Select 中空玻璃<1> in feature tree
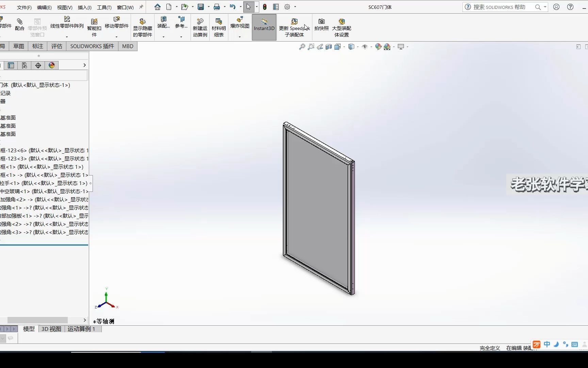The width and height of the screenshot is (588, 368). 44,191
